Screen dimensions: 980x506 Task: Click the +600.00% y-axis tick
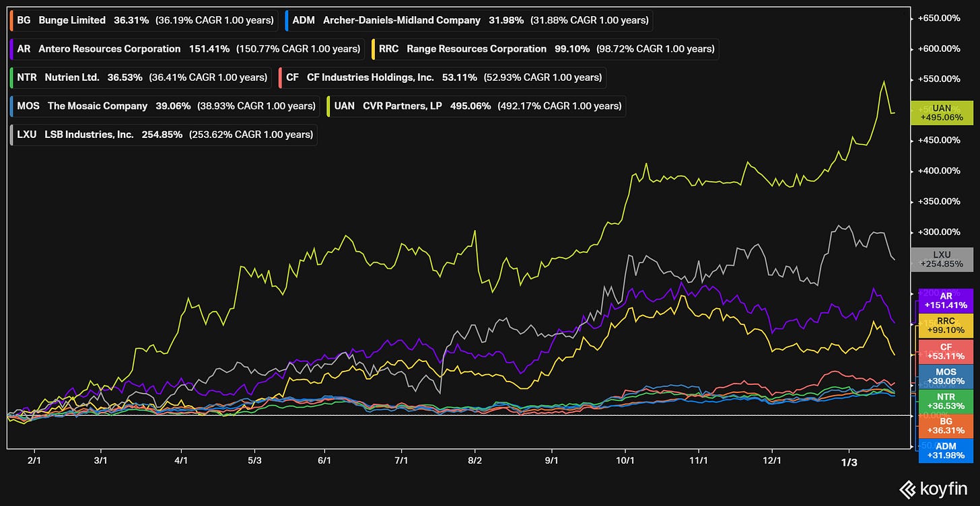tap(939, 48)
